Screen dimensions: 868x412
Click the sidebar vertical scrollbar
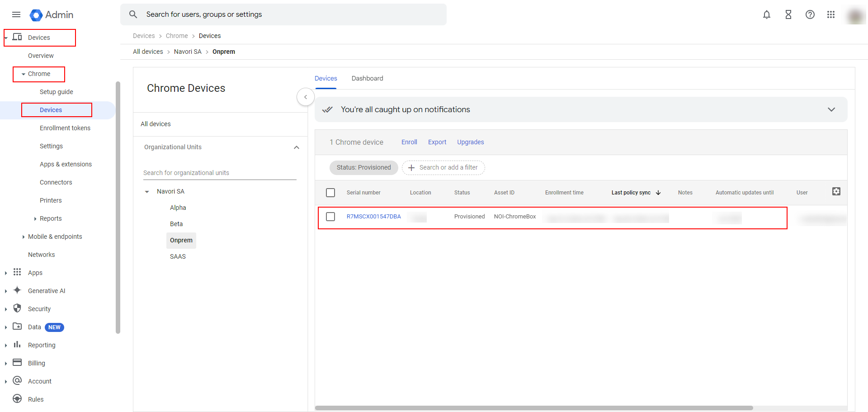pyautogui.click(x=118, y=207)
